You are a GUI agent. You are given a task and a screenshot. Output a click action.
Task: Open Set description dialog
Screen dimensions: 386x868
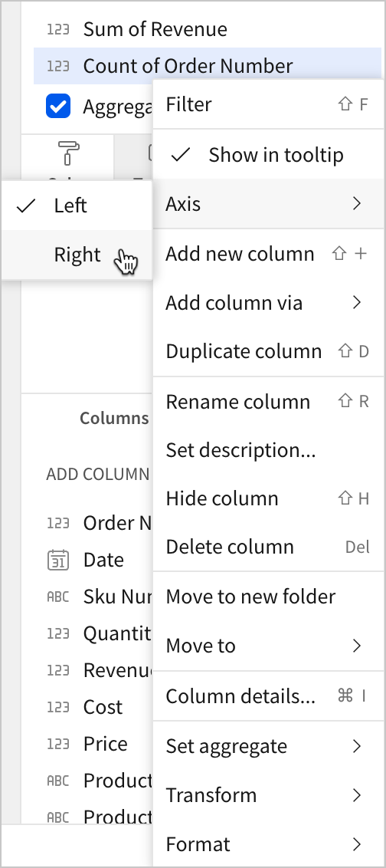(x=268, y=450)
